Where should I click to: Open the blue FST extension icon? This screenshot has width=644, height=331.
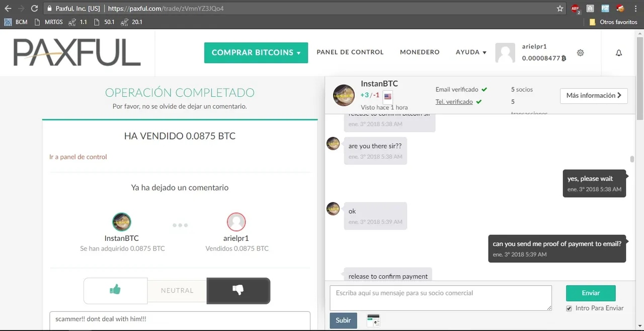click(605, 9)
